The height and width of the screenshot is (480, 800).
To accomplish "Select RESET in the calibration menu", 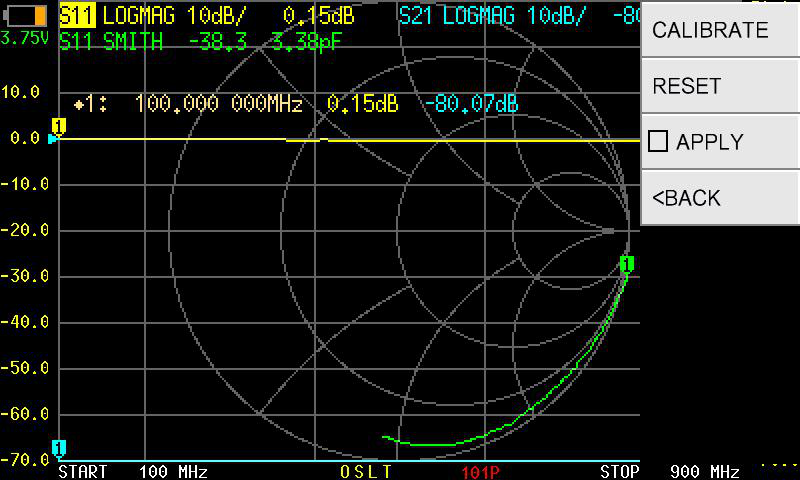I will click(720, 86).
